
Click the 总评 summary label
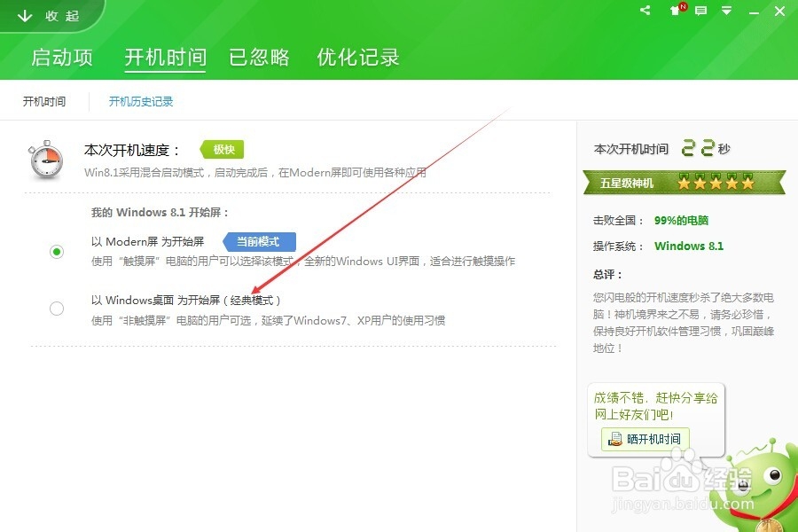click(607, 274)
